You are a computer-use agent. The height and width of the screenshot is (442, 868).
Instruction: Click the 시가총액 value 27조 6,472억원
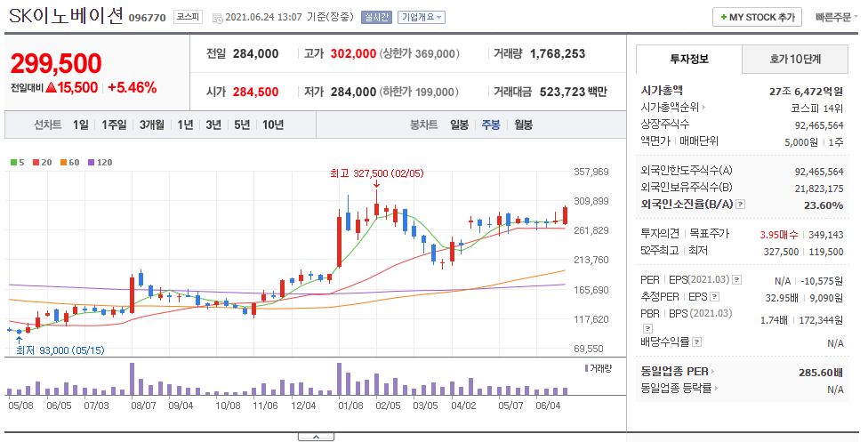click(806, 91)
